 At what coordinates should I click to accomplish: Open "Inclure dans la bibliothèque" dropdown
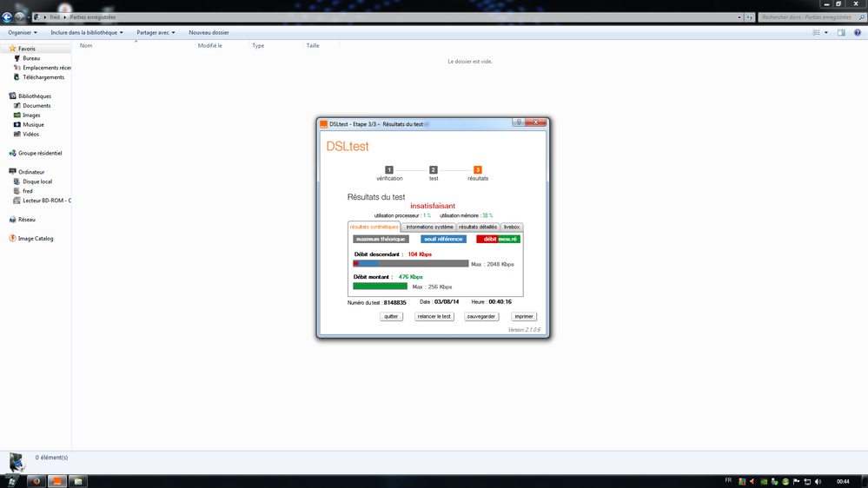coord(87,33)
